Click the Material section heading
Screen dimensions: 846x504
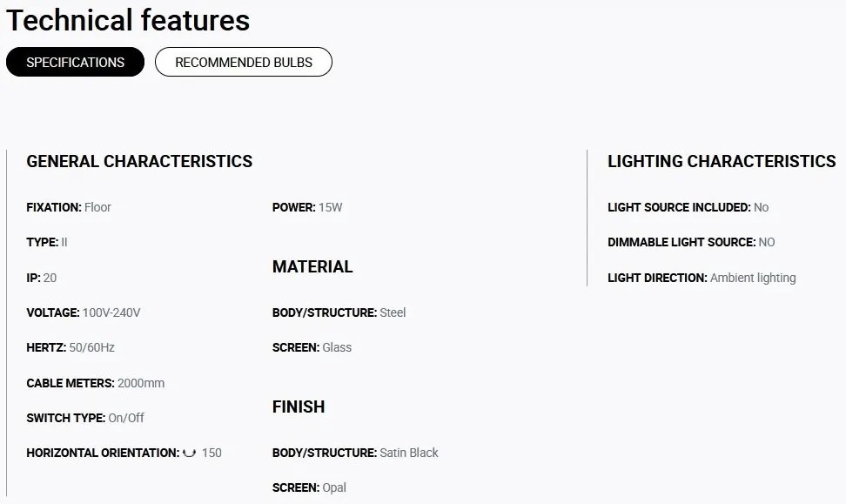[312, 266]
